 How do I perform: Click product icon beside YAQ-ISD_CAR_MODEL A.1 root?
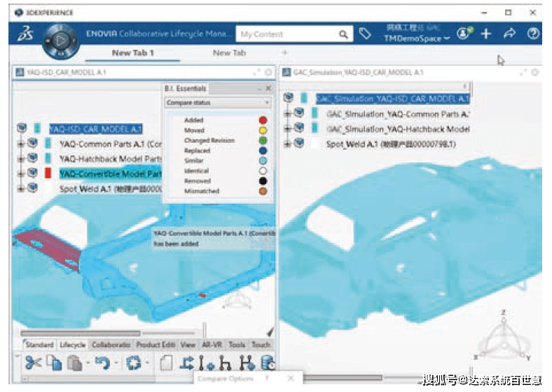(x=22, y=127)
